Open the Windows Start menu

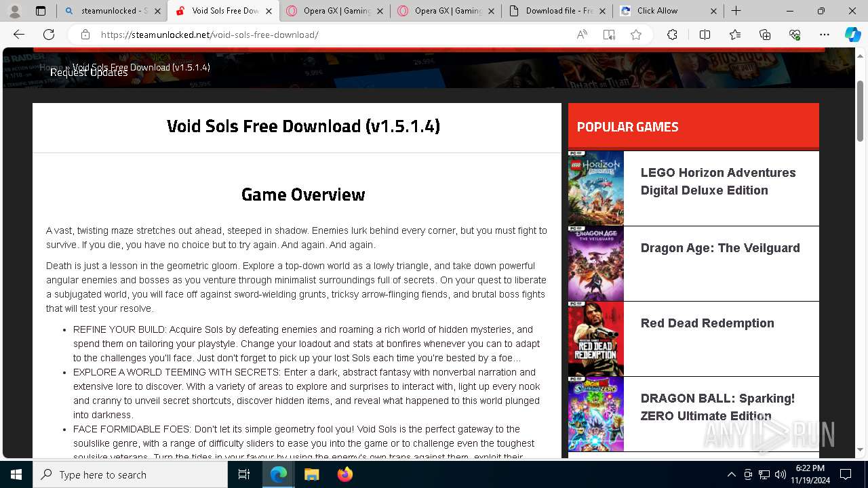tap(16, 474)
